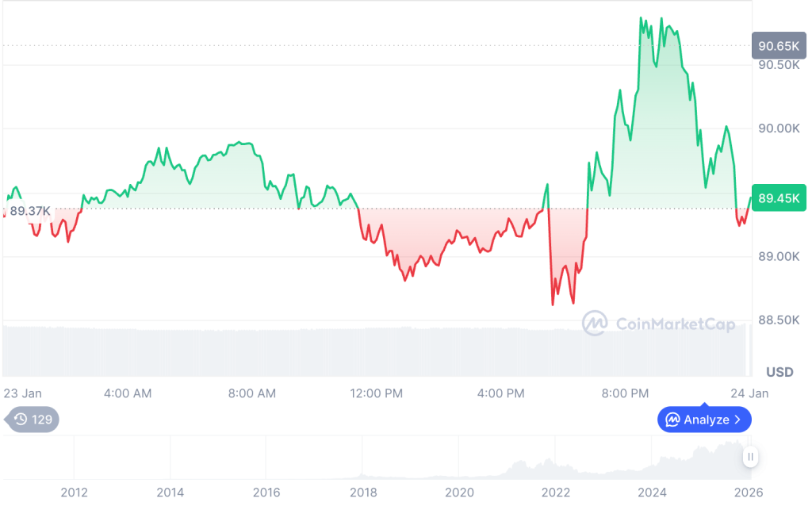Click the 24 Jan date label
Image resolution: width=812 pixels, height=506 pixels.
tap(749, 393)
